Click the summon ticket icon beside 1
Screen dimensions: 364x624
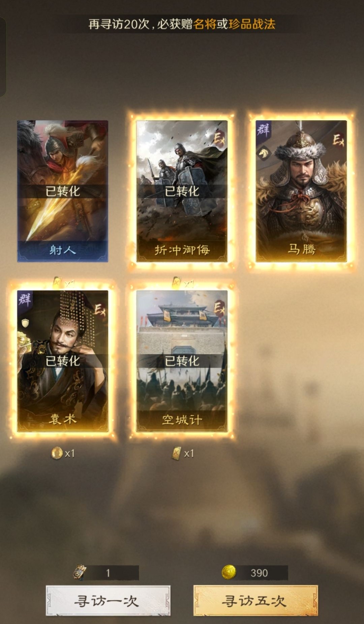[x=80, y=572]
